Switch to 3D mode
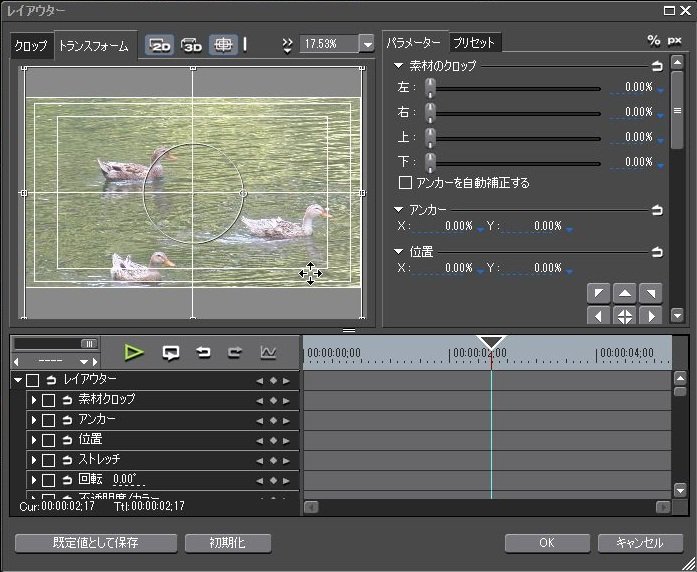The width and height of the screenshot is (697, 572). pos(191,45)
